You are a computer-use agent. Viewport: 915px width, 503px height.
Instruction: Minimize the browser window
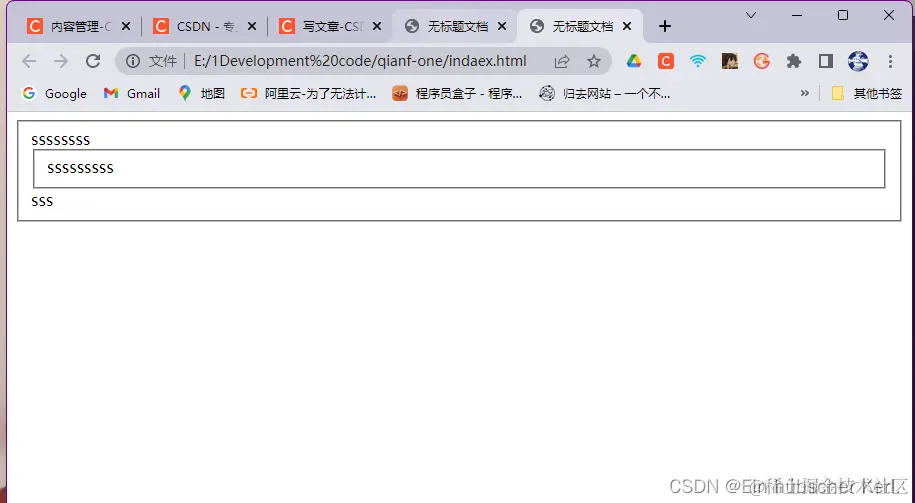click(797, 15)
